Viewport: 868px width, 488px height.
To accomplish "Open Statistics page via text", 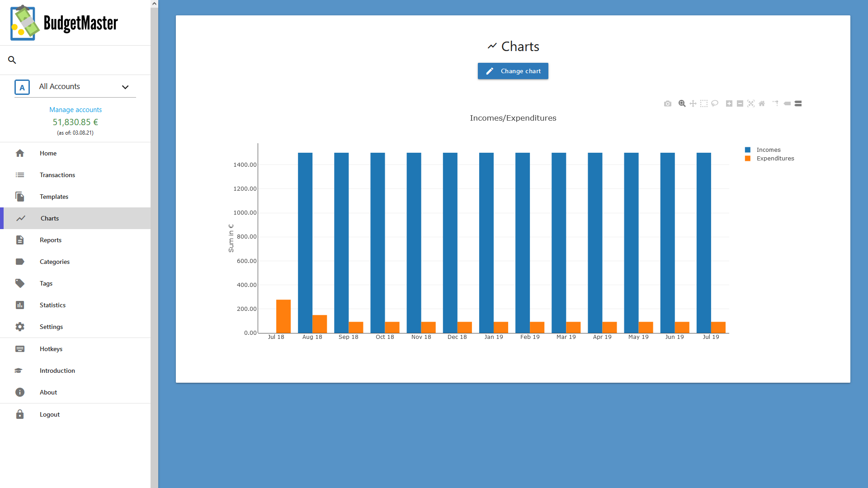I will [x=52, y=305].
